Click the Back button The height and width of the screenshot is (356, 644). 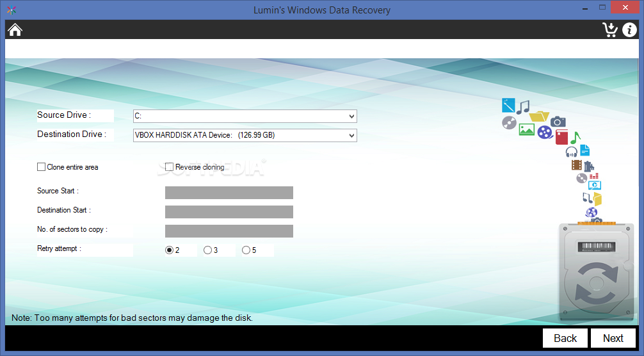click(565, 338)
